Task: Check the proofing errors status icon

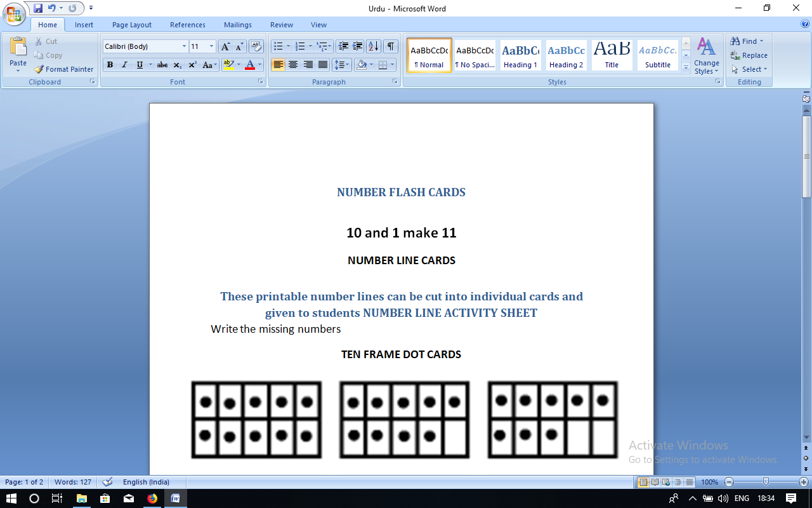Action: 108,482
